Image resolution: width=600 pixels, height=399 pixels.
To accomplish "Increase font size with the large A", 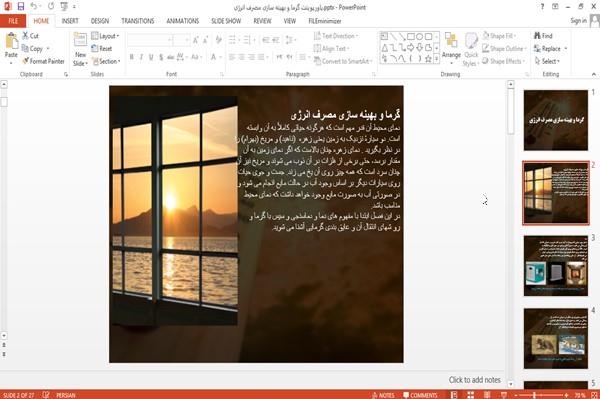I will click(196, 40).
